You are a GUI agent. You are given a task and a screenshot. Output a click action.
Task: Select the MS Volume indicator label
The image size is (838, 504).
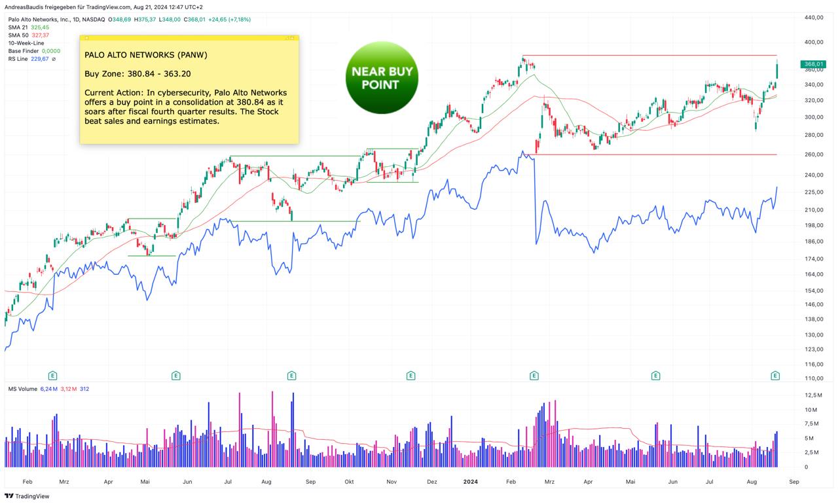(x=23, y=389)
